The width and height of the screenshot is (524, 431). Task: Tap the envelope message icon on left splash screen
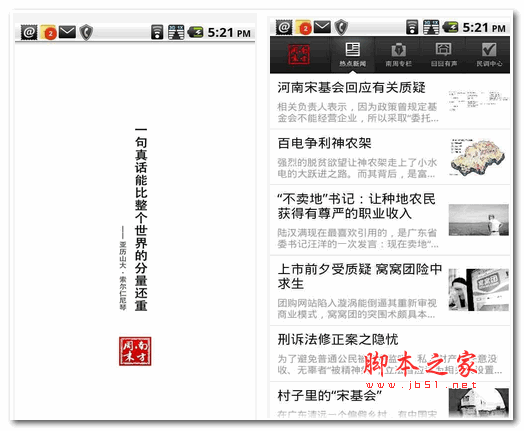(x=67, y=32)
